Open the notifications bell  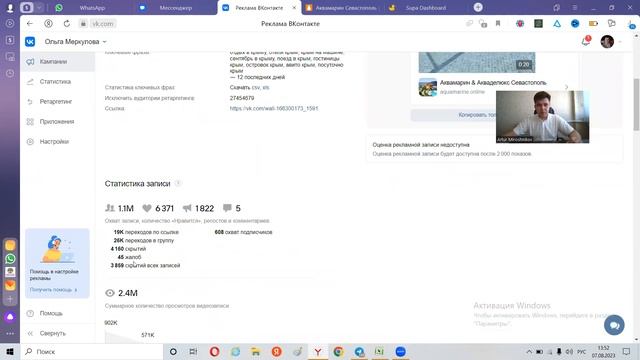point(586,41)
